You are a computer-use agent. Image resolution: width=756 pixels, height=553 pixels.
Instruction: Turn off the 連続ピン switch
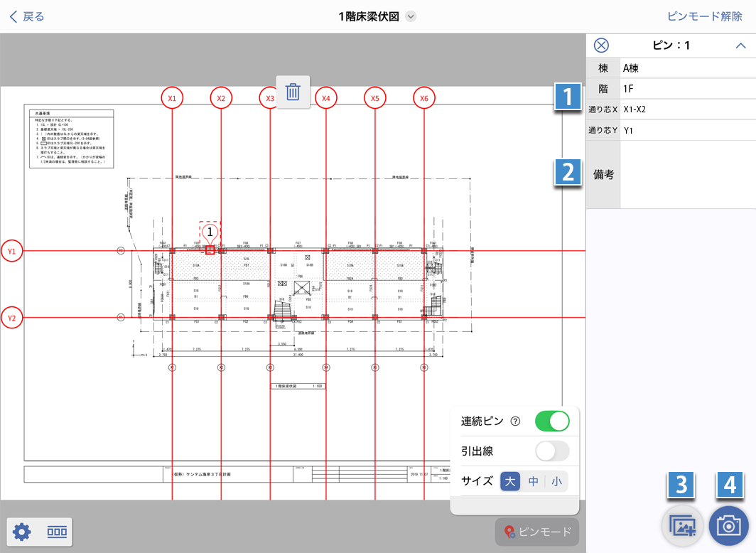(552, 421)
